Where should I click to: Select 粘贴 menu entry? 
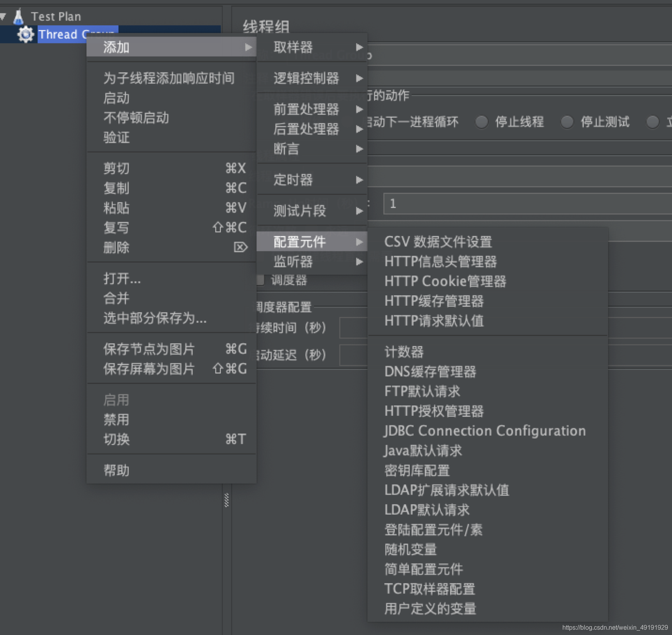[171, 208]
